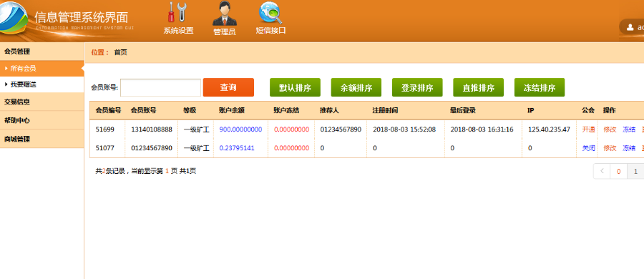Select 我要赠送 in the sidebar

[x=42, y=84]
